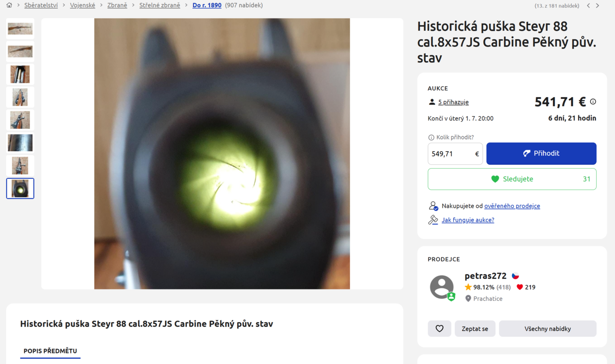The image size is (615, 364).
Task: Open Vojenské breadcrumb category
Action: [83, 5]
